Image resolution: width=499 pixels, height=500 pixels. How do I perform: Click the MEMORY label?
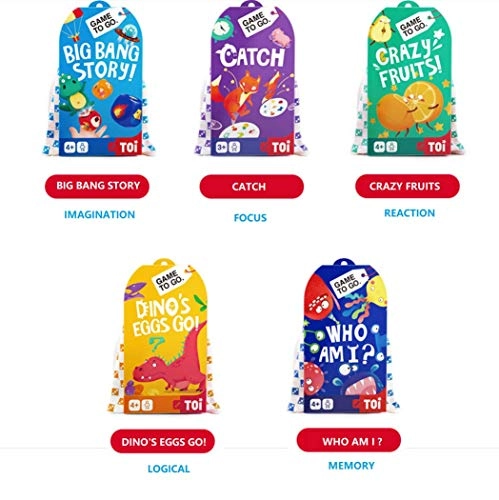point(351,465)
